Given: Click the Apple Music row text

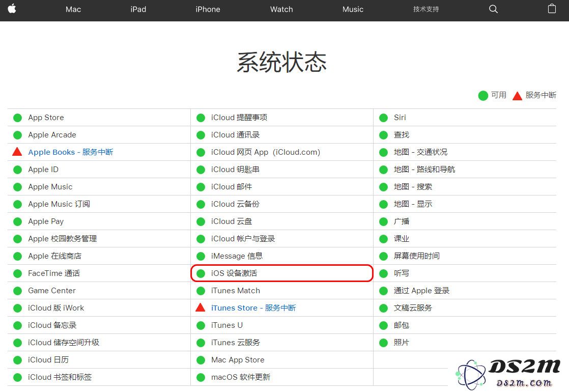Looking at the screenshot, I should click(50, 186).
